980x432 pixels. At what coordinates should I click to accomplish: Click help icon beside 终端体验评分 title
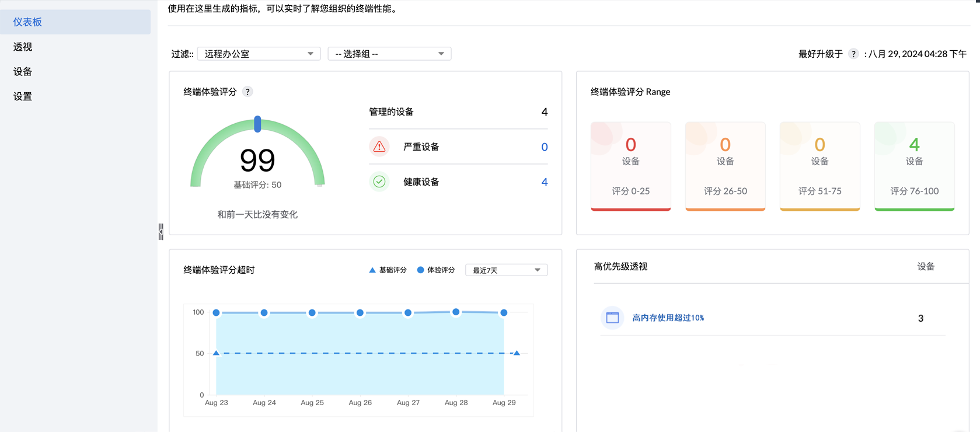tap(247, 92)
